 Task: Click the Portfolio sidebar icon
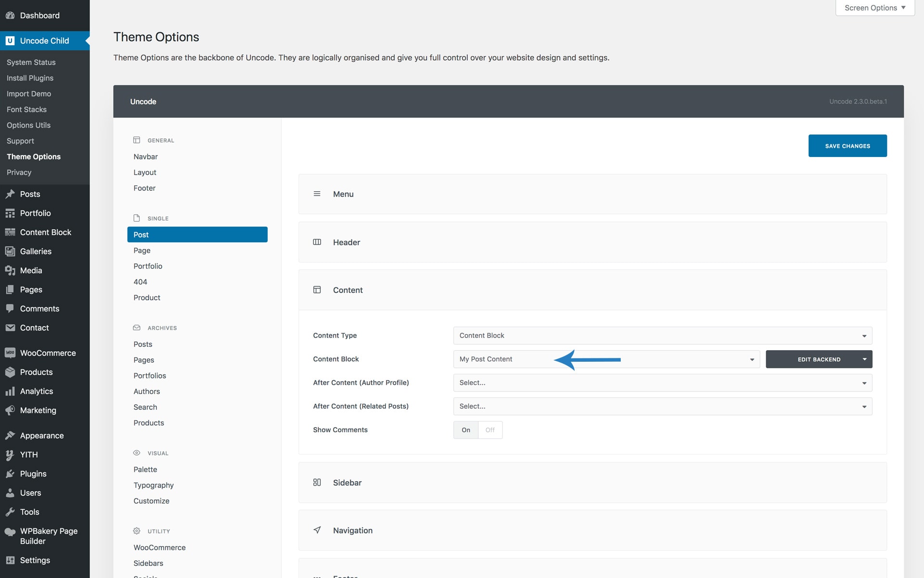(x=10, y=213)
